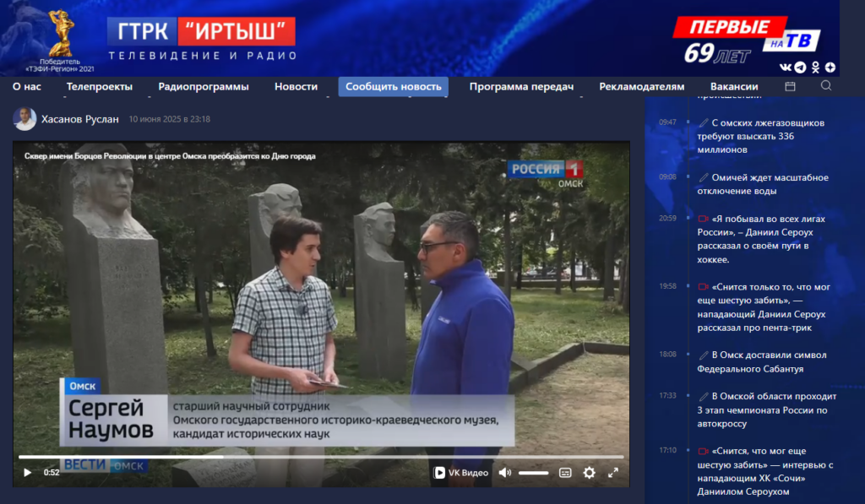
Task: Open the Telegram channel icon
Action: [x=801, y=68]
